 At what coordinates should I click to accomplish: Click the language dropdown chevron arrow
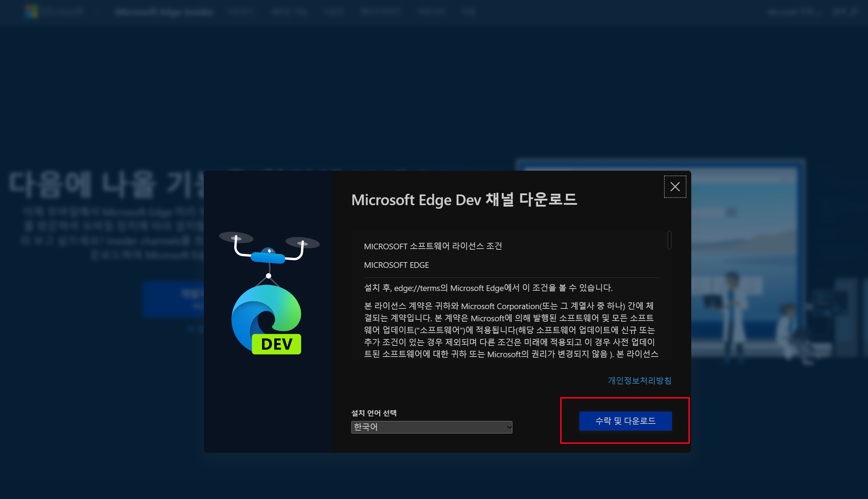[x=509, y=427]
